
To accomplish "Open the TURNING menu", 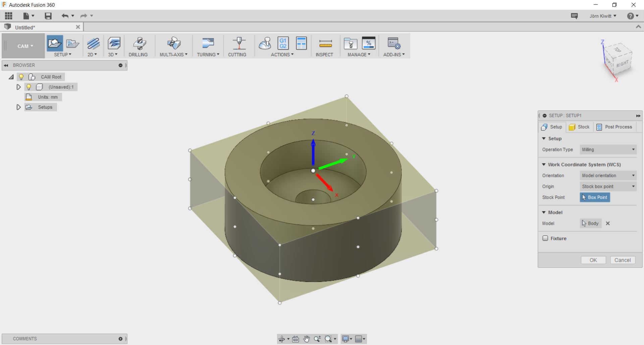I will (x=208, y=54).
